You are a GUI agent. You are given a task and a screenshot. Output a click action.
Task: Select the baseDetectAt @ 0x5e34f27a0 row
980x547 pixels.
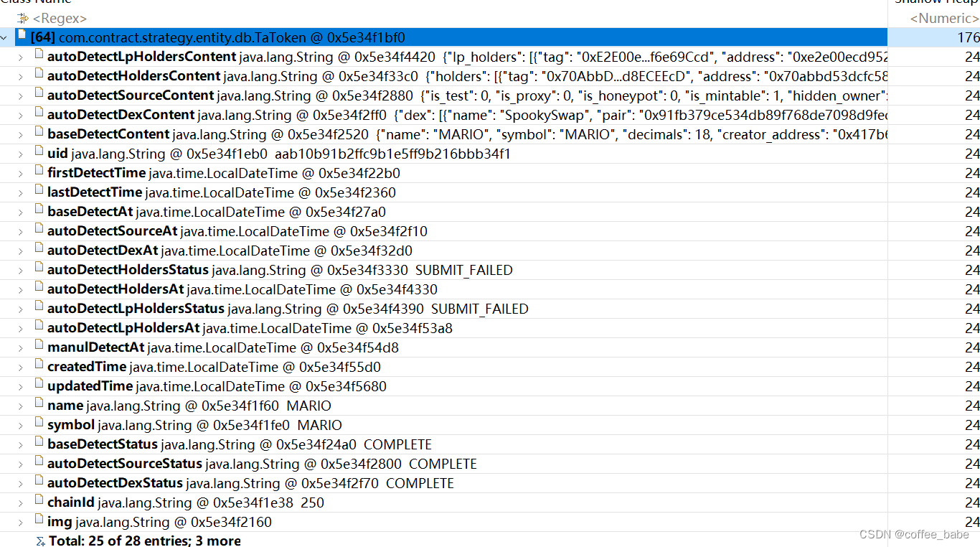(490, 212)
